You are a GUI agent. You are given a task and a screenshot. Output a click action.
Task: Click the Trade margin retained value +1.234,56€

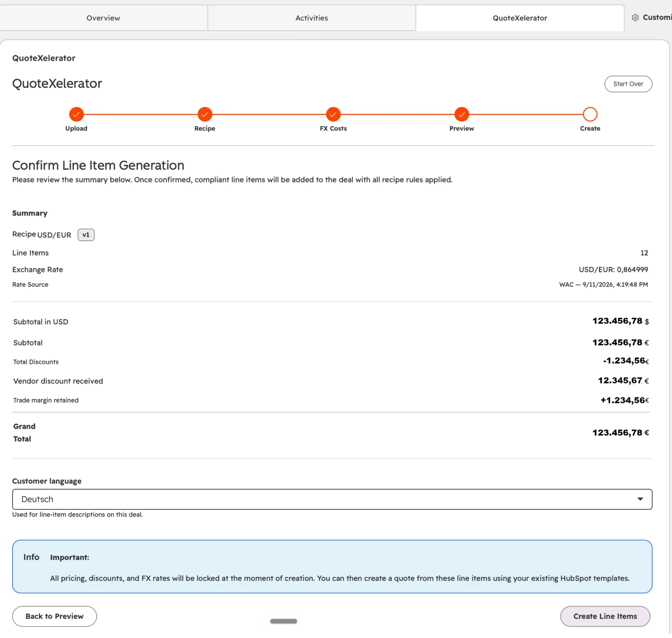pyautogui.click(x=625, y=400)
